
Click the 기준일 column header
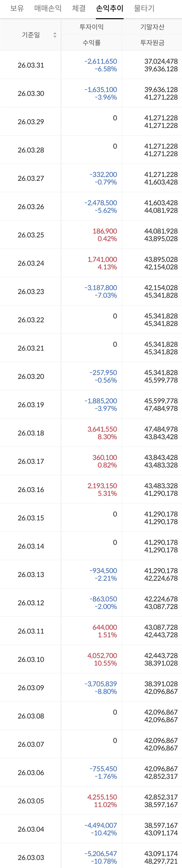tap(31, 35)
